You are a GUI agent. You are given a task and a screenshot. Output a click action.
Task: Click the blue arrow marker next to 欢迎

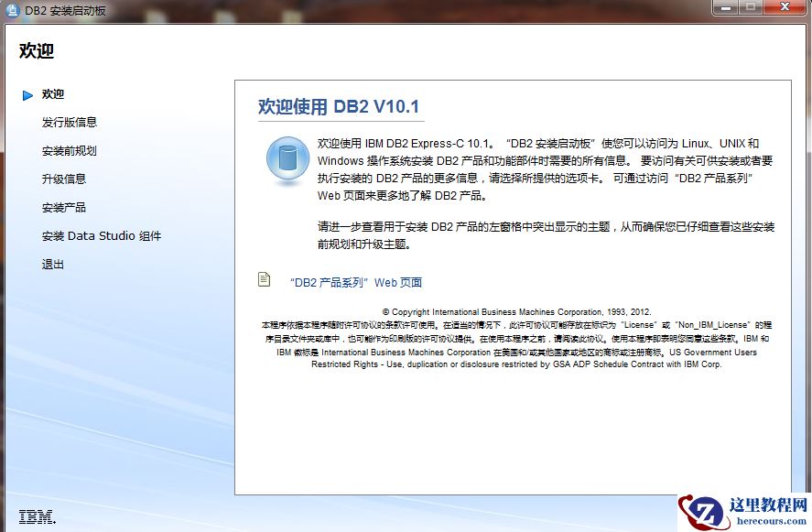point(27,95)
